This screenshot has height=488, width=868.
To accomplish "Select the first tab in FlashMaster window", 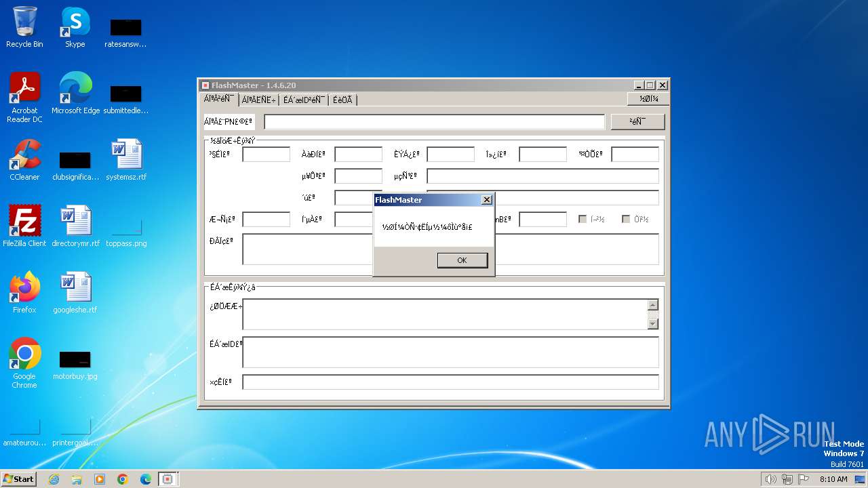I will [218, 99].
